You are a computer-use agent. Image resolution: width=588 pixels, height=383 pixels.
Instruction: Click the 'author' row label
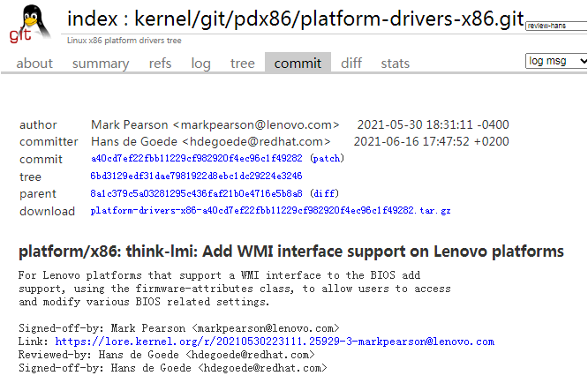point(38,124)
